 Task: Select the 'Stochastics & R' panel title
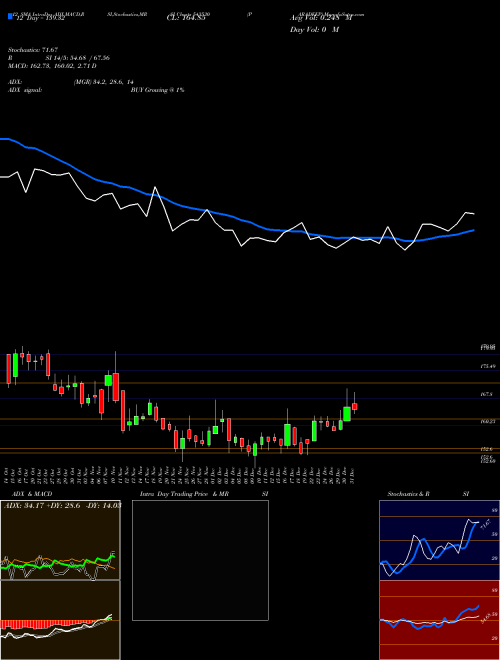pos(408,494)
